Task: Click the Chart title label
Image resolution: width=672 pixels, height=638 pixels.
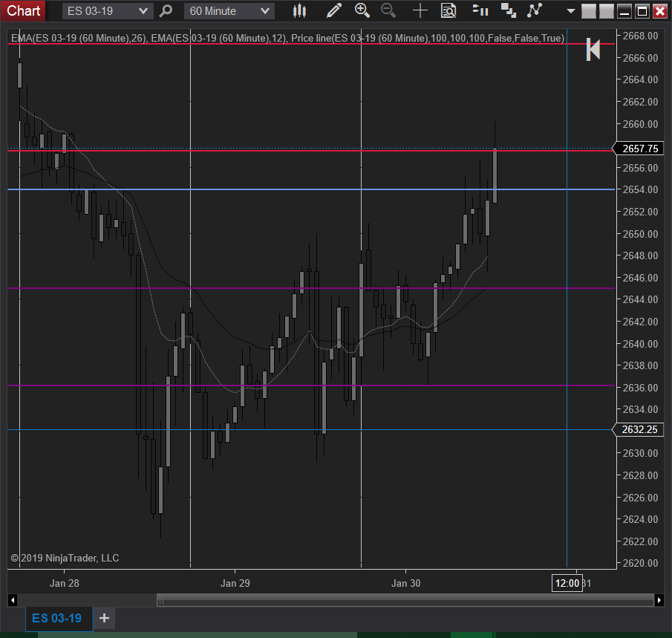Action: (23, 10)
